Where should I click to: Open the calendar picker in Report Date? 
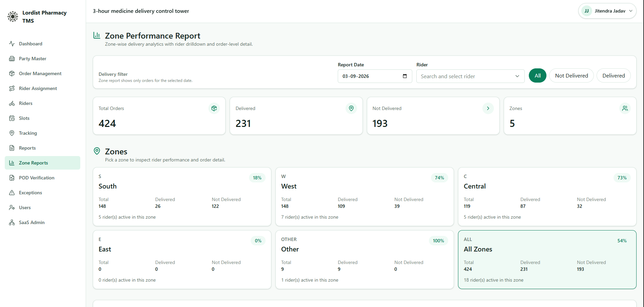coord(405,76)
